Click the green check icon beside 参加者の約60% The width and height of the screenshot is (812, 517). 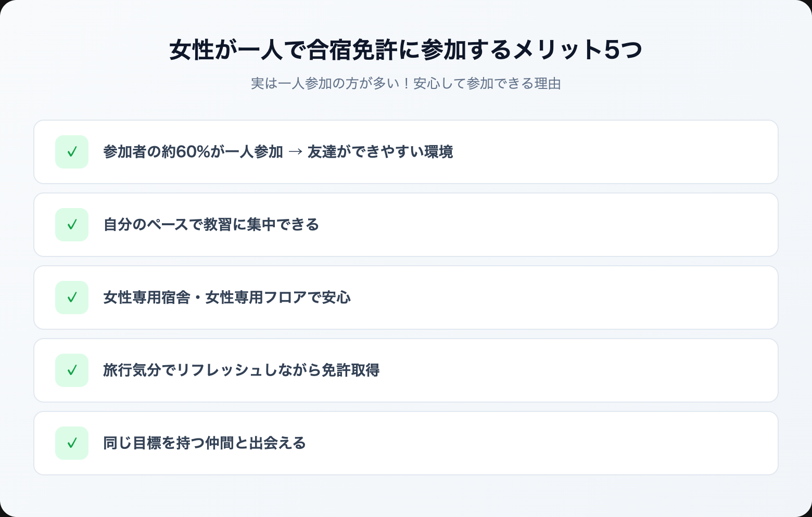click(72, 152)
